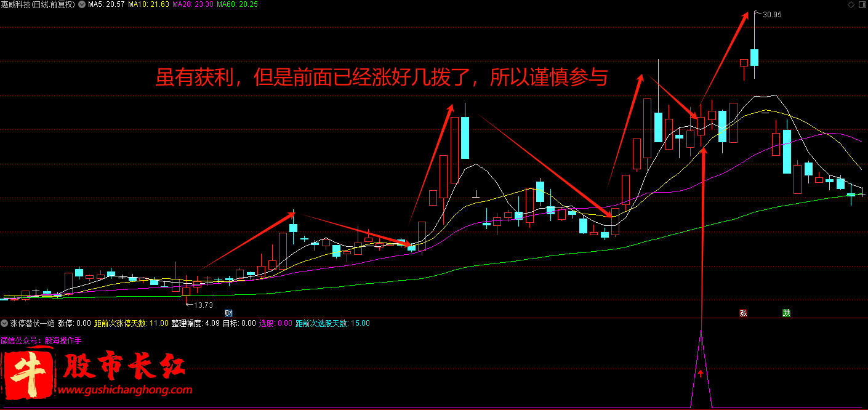Click the diamond icon at top right

click(851, 4)
